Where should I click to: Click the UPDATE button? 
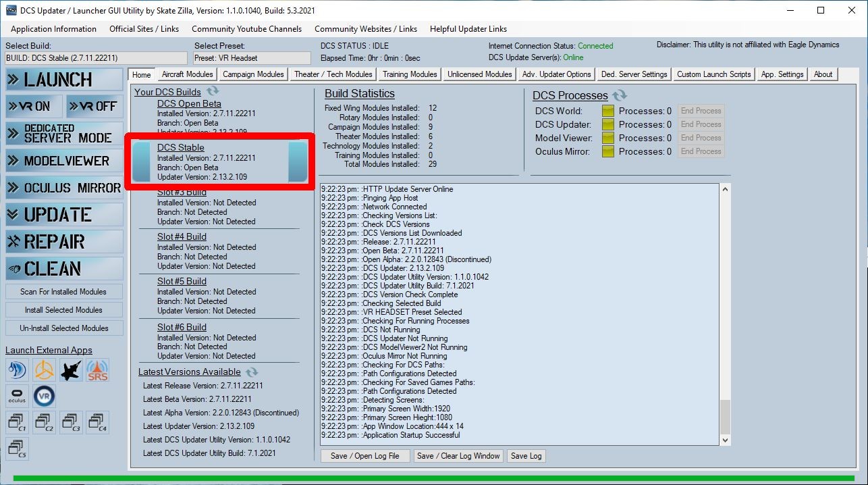click(65, 214)
